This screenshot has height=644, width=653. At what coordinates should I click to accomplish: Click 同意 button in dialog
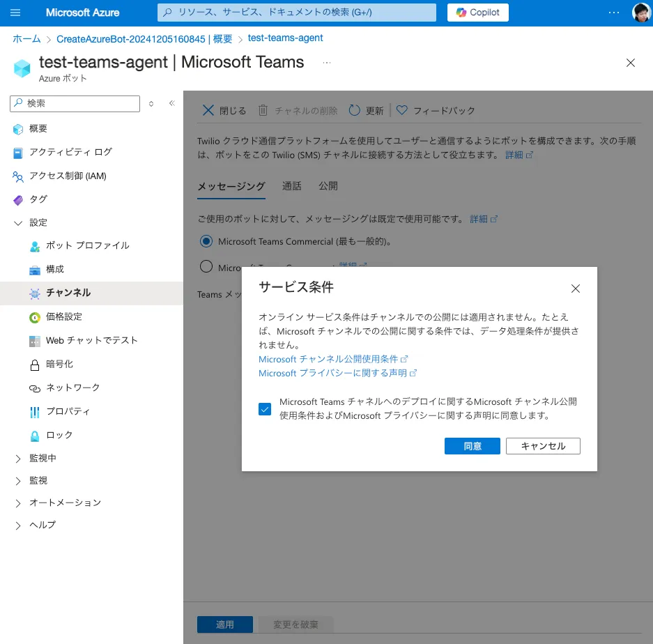[x=473, y=446]
